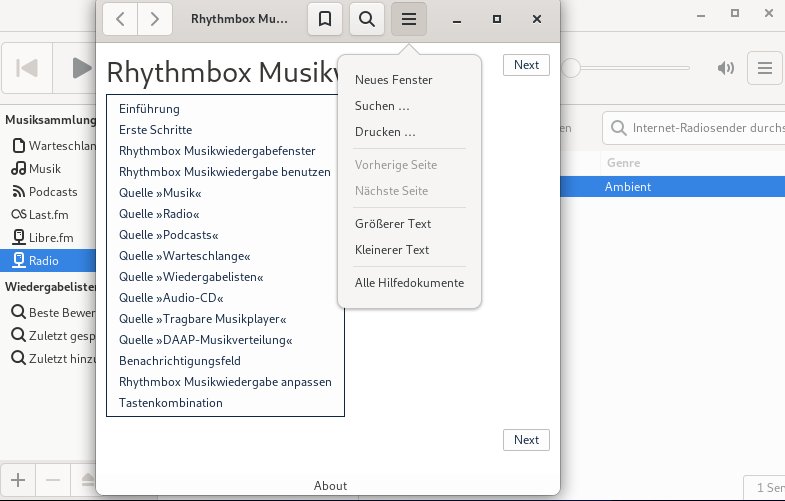785x501 pixels.
Task: Close the help hamburger menu button
Action: (x=409, y=19)
